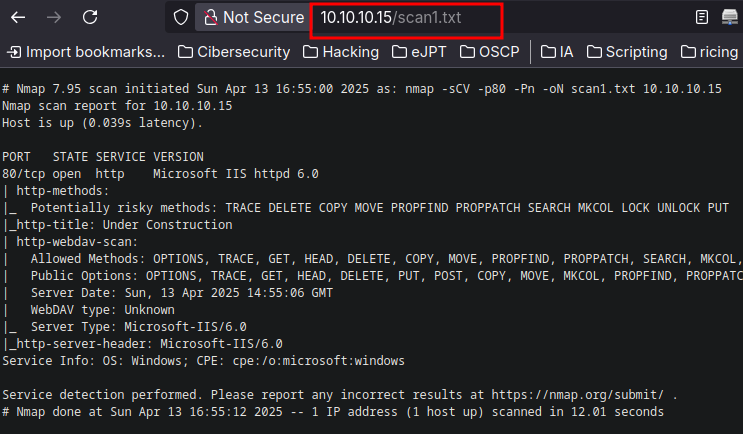743x434 pixels.
Task: Open the ricing bookmark folder
Action: coord(709,52)
